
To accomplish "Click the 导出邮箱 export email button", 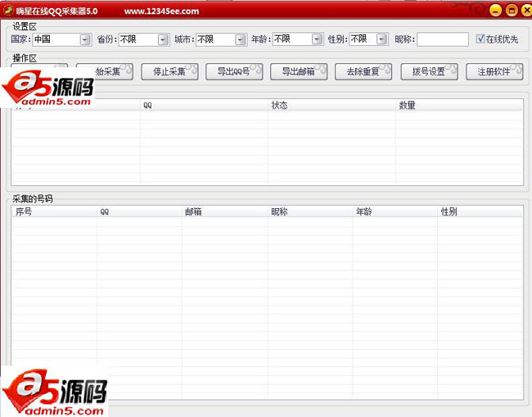I will click(x=299, y=71).
